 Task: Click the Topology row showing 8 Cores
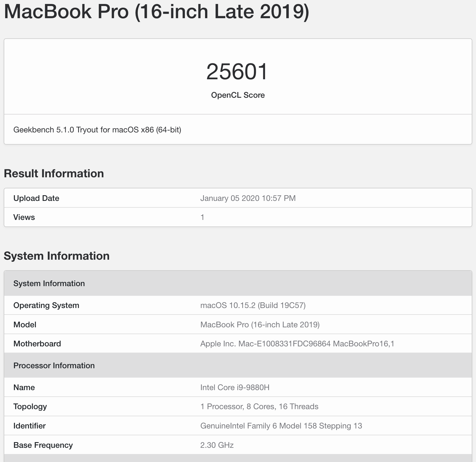tap(259, 407)
